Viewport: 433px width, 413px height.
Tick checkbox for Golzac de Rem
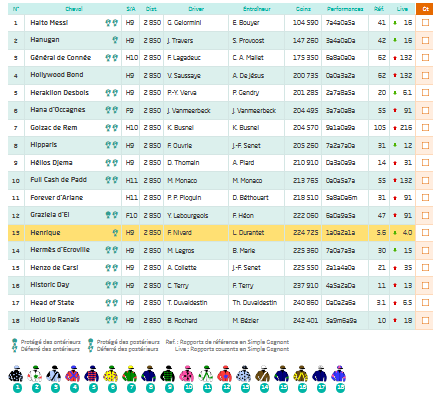point(425,128)
